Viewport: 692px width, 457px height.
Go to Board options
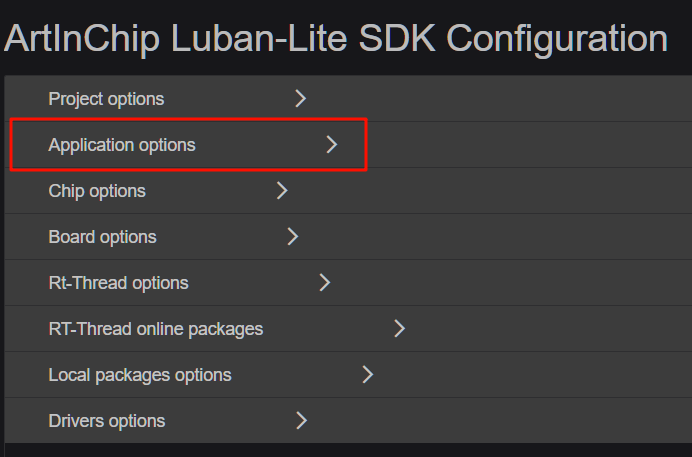point(102,237)
